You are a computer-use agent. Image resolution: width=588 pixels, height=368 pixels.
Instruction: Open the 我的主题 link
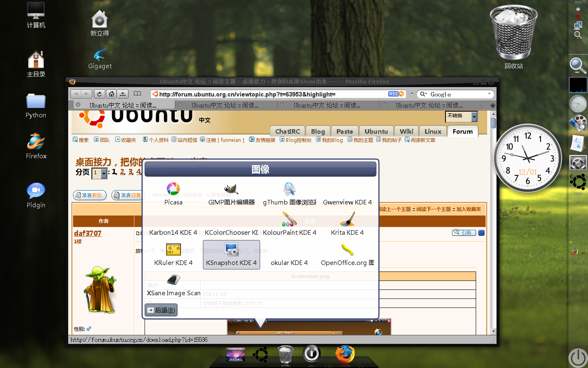(361, 140)
